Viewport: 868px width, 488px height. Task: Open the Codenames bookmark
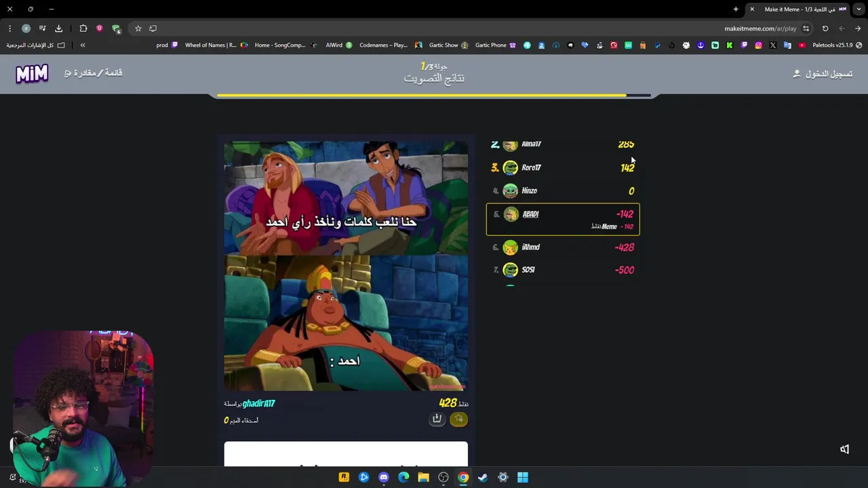click(391, 45)
